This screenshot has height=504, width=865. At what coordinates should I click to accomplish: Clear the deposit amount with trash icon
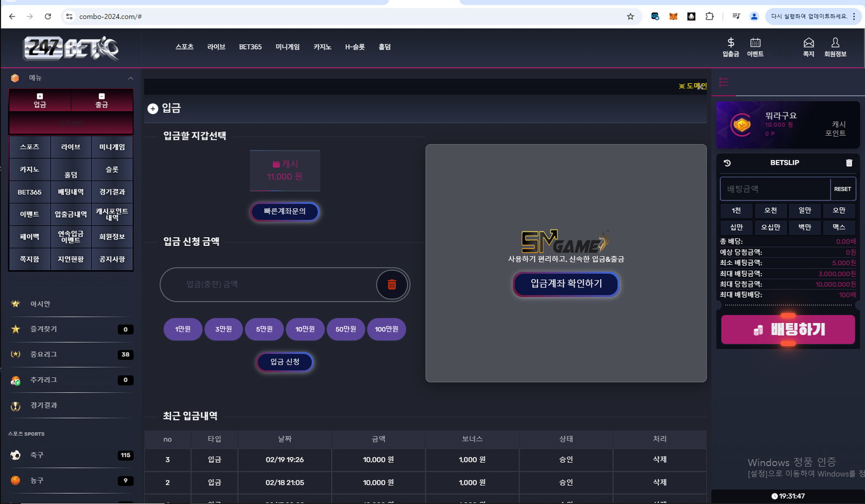392,285
